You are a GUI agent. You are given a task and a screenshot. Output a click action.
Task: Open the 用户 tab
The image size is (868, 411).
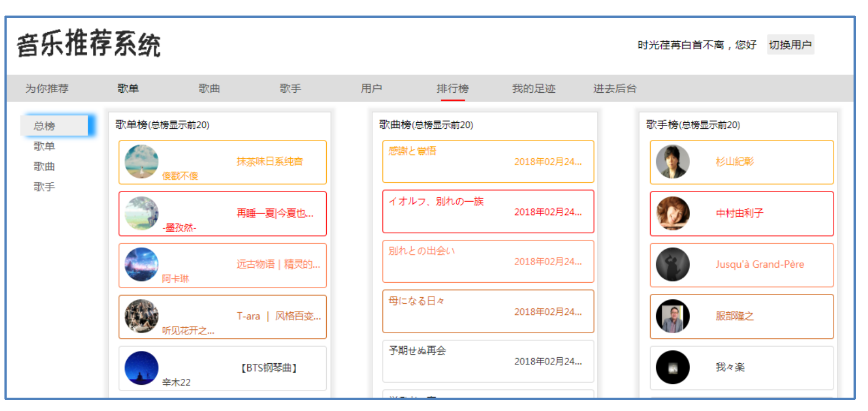pyautogui.click(x=372, y=89)
